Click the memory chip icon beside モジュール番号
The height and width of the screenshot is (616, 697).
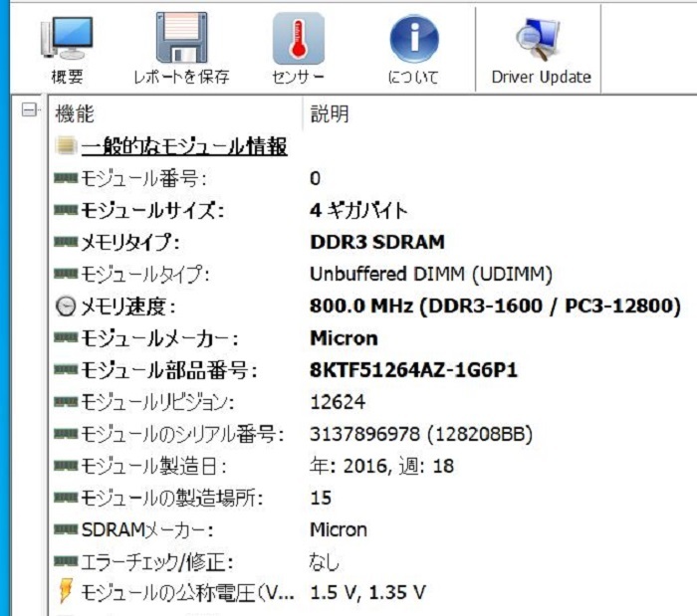[x=66, y=178]
